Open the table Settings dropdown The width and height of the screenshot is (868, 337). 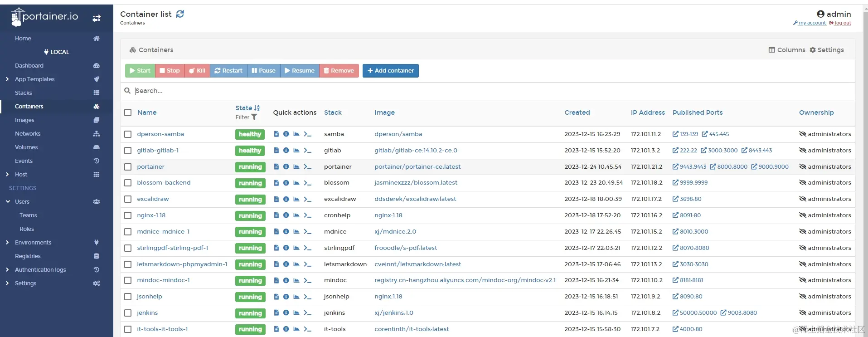[x=827, y=50]
